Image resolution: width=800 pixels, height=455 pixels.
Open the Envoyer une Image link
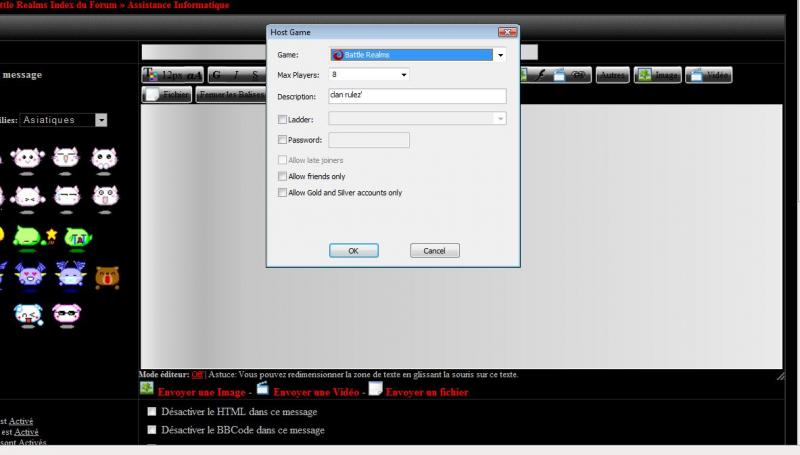(202, 392)
